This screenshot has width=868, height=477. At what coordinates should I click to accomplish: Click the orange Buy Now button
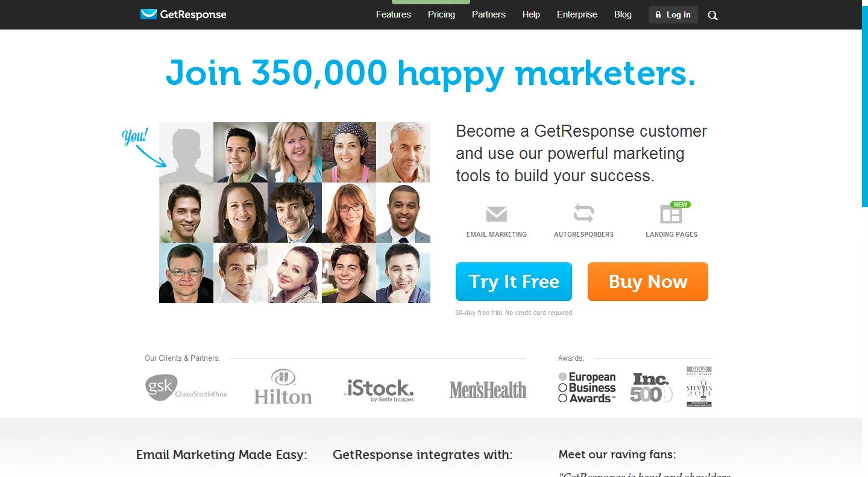pos(648,281)
